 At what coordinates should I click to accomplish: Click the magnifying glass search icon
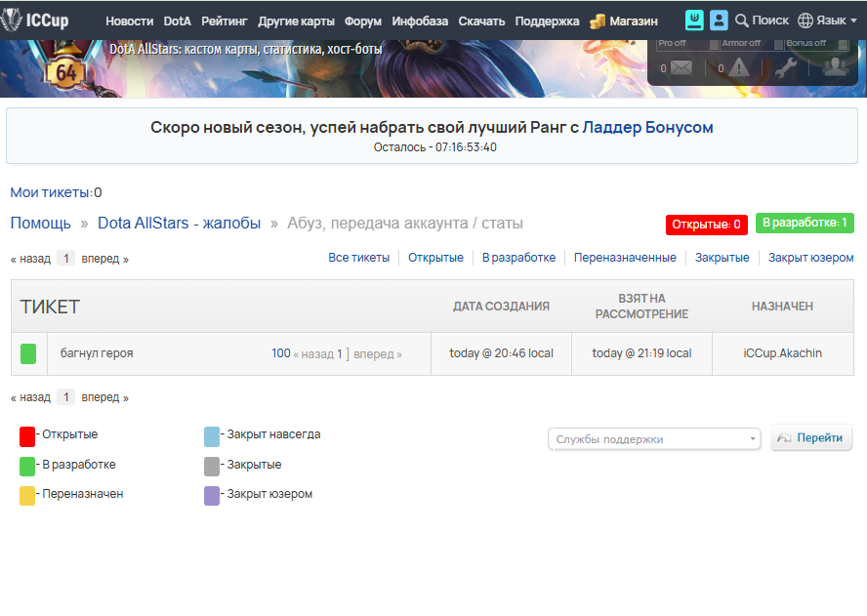pyautogui.click(x=741, y=21)
